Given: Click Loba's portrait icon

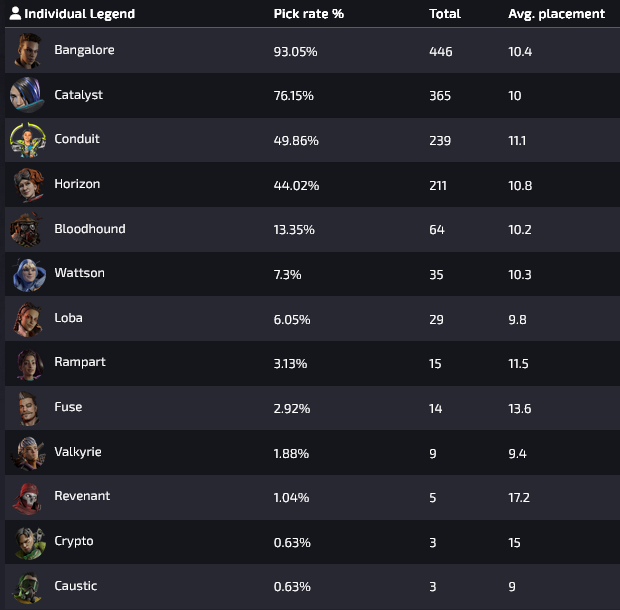Looking at the screenshot, I should point(29,319).
